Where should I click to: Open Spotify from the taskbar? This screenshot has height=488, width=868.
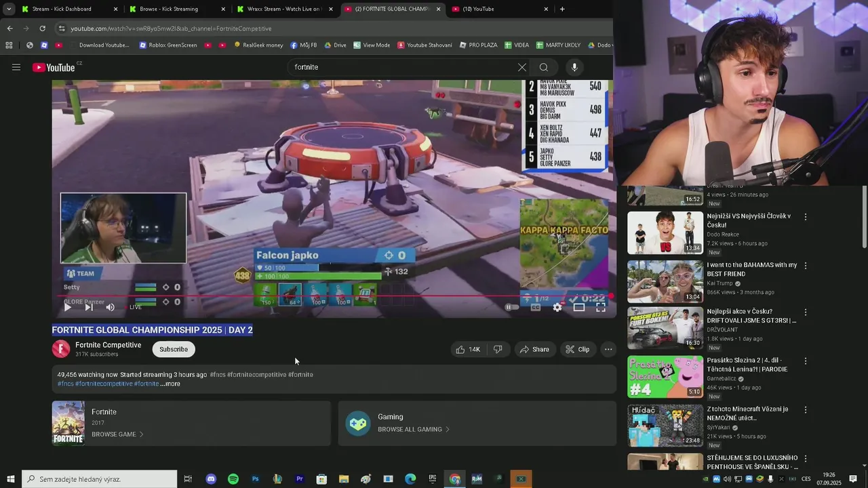[233, 479]
